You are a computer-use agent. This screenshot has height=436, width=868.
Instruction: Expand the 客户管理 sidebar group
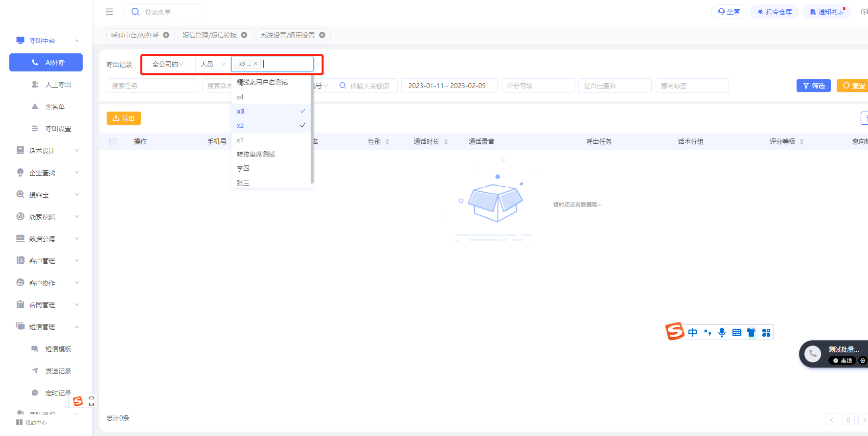point(77,261)
